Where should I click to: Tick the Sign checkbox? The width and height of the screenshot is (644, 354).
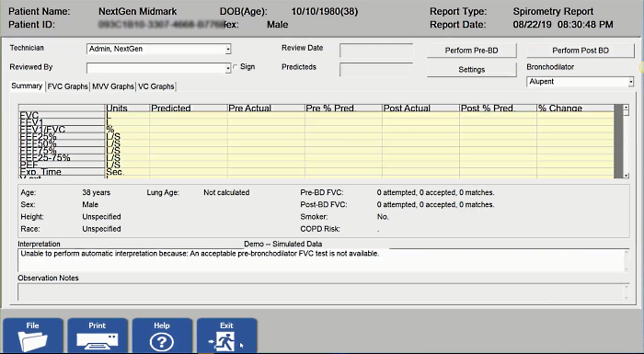(236, 67)
